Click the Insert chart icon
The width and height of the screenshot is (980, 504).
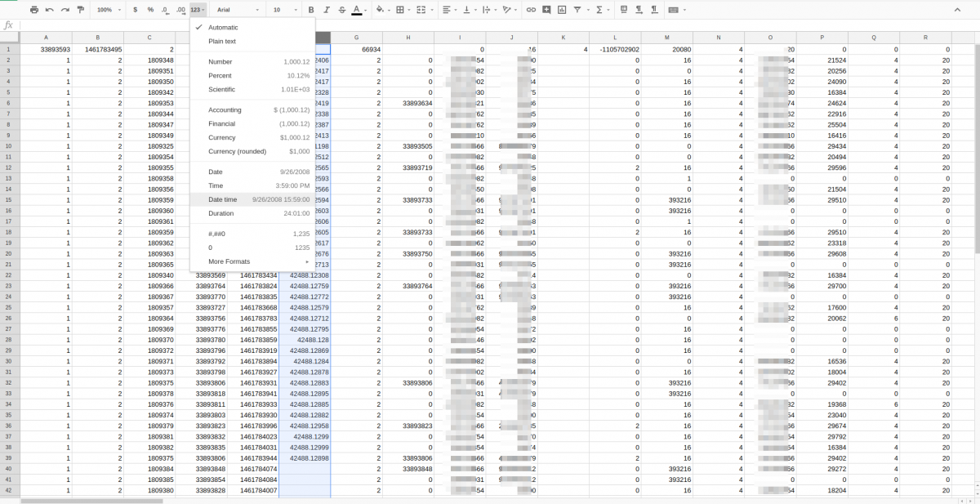[562, 10]
